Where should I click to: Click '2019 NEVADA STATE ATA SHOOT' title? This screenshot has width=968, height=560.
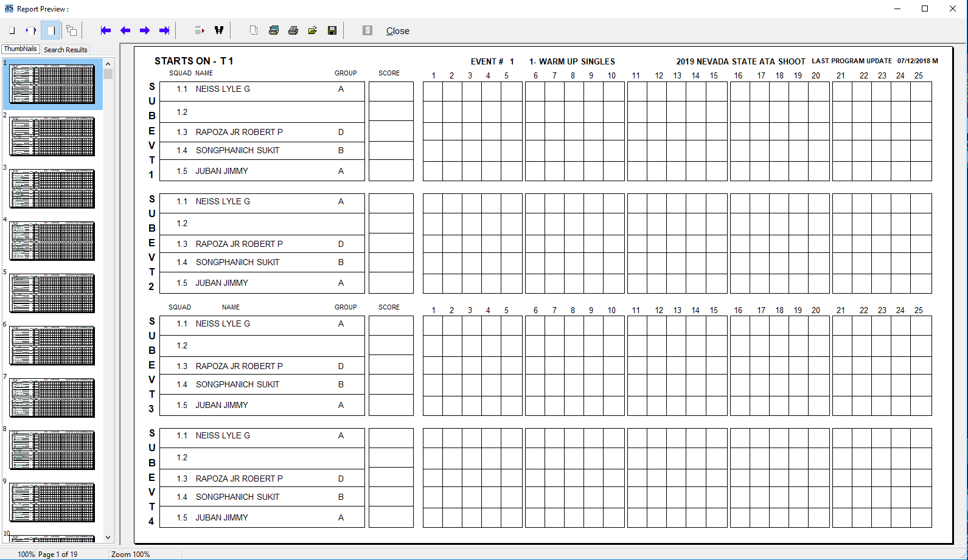pyautogui.click(x=740, y=61)
